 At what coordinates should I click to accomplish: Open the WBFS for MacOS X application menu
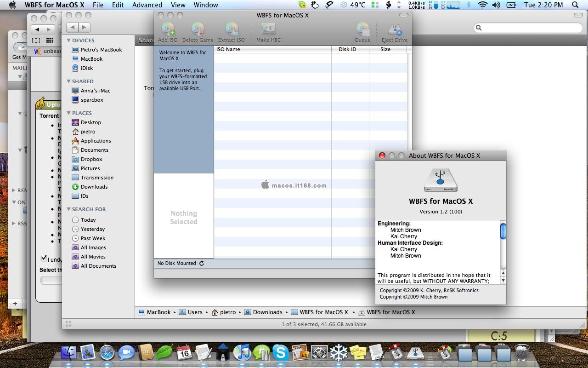click(54, 5)
